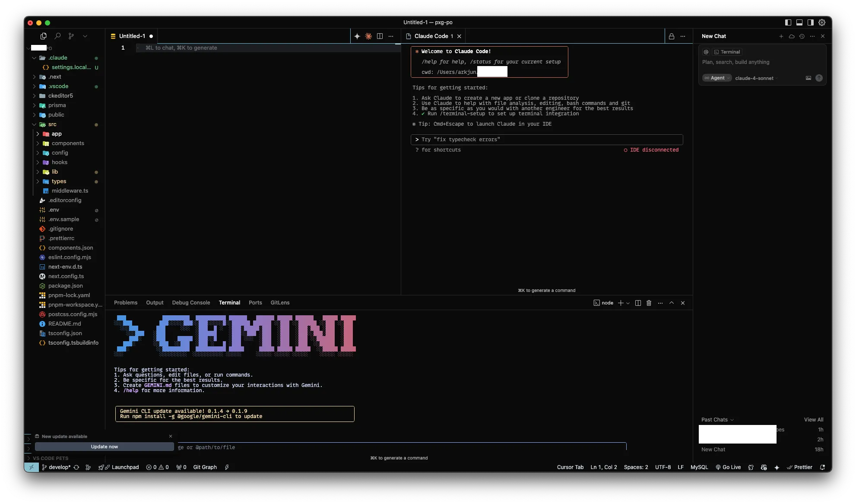
Task: Click the sync changes icon next to develop
Action: 76,467
